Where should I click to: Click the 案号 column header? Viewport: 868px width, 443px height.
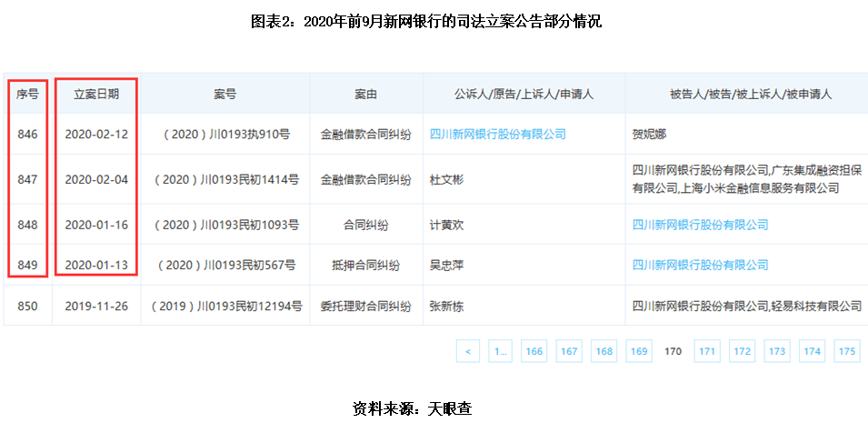224,94
